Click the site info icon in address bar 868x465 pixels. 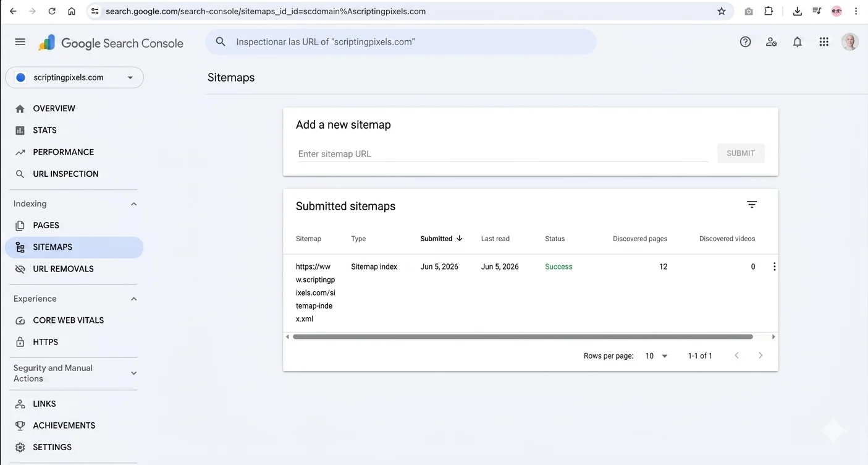[x=95, y=11]
